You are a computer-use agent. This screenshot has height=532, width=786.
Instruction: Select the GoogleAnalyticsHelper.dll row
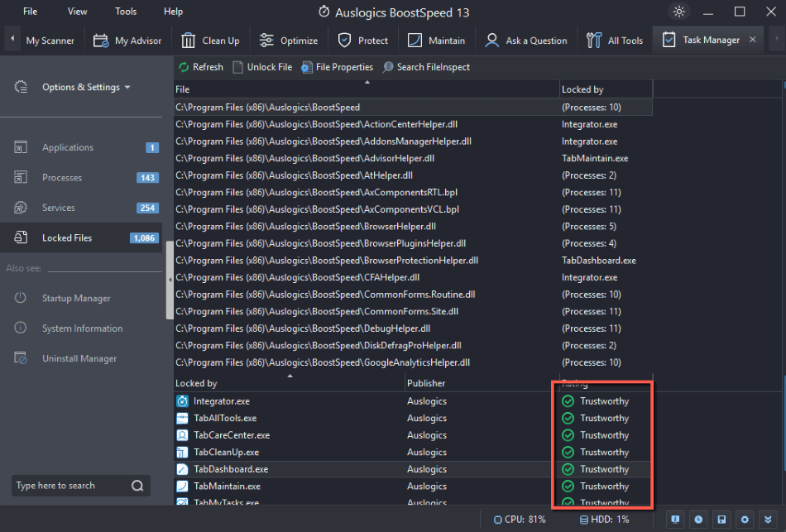pos(413,362)
